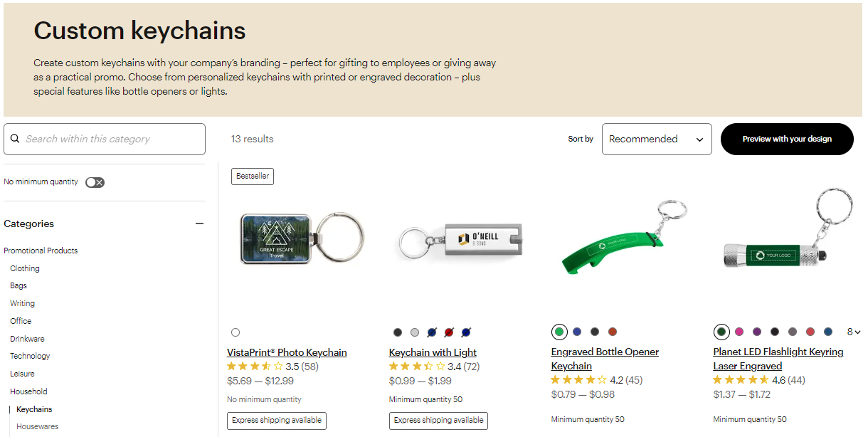Open the Keychain with Light product page

[x=433, y=352]
